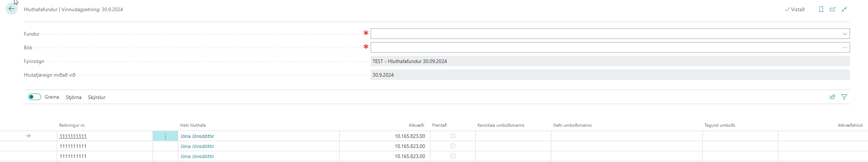868x162 pixels.
Task: Click the back arrow button
Action: click(12, 9)
